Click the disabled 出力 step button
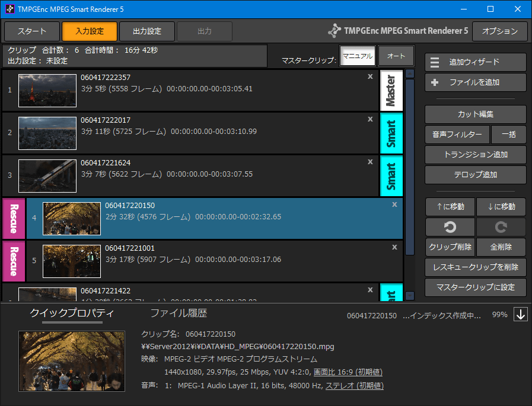 [x=205, y=31]
